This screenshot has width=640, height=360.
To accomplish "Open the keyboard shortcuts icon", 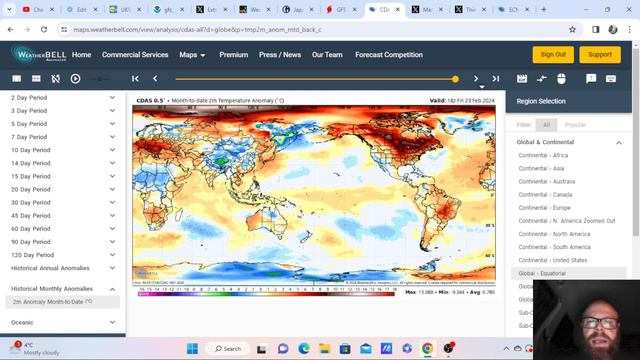I will coord(611,78).
